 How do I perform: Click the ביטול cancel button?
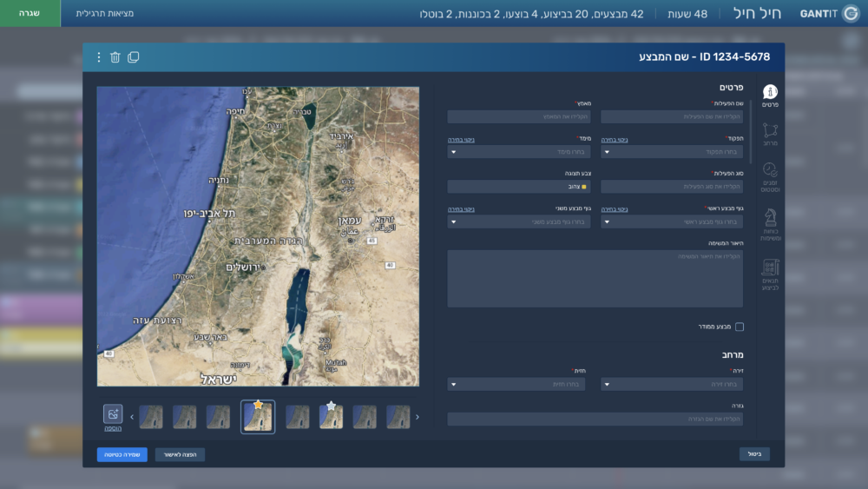[754, 454]
